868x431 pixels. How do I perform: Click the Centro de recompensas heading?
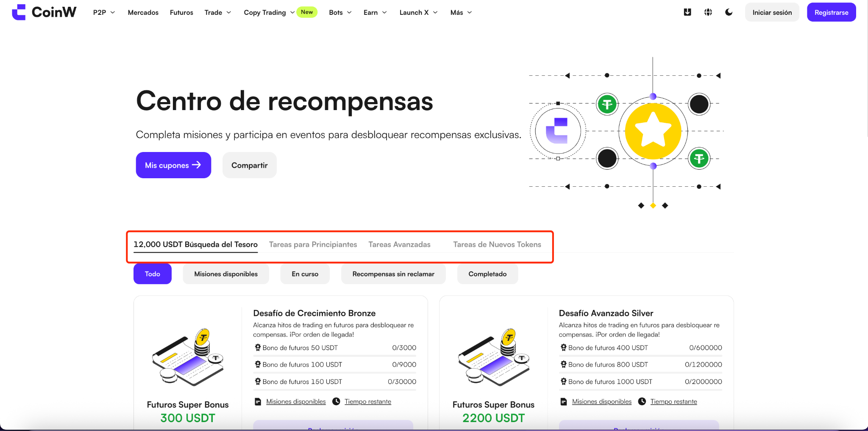(x=285, y=101)
